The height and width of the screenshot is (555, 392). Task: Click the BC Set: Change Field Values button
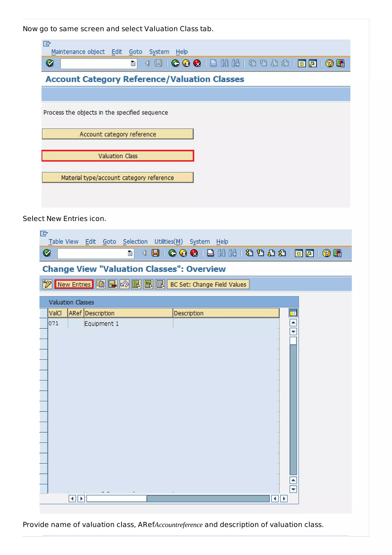[x=208, y=284]
